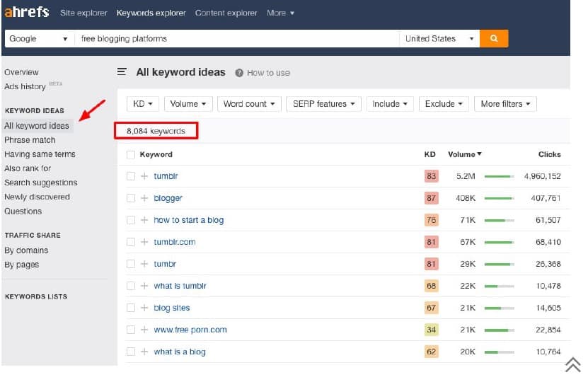Open traffic share By domains
This screenshot has width=588, height=382.
26,250
